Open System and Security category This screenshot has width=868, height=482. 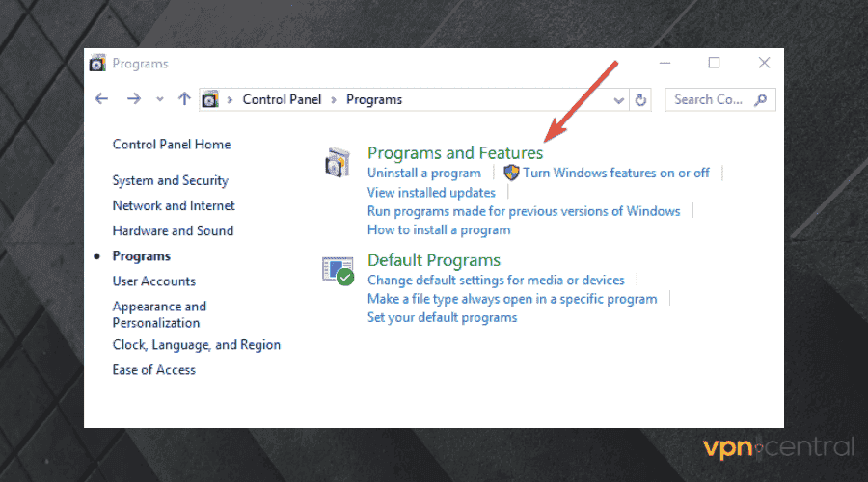point(170,181)
